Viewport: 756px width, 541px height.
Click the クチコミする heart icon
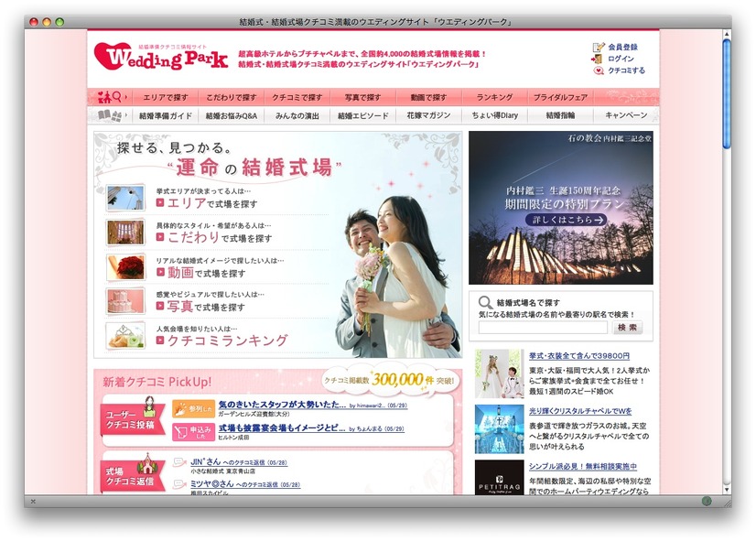599,70
